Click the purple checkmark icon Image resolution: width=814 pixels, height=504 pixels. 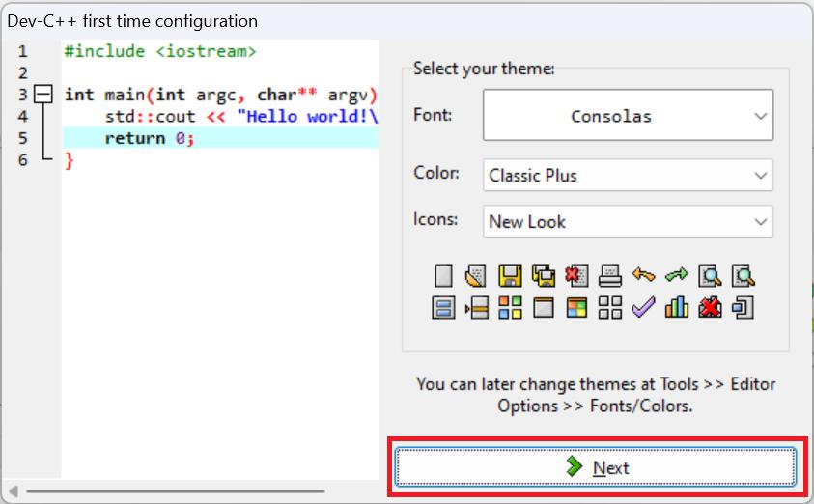tap(643, 308)
